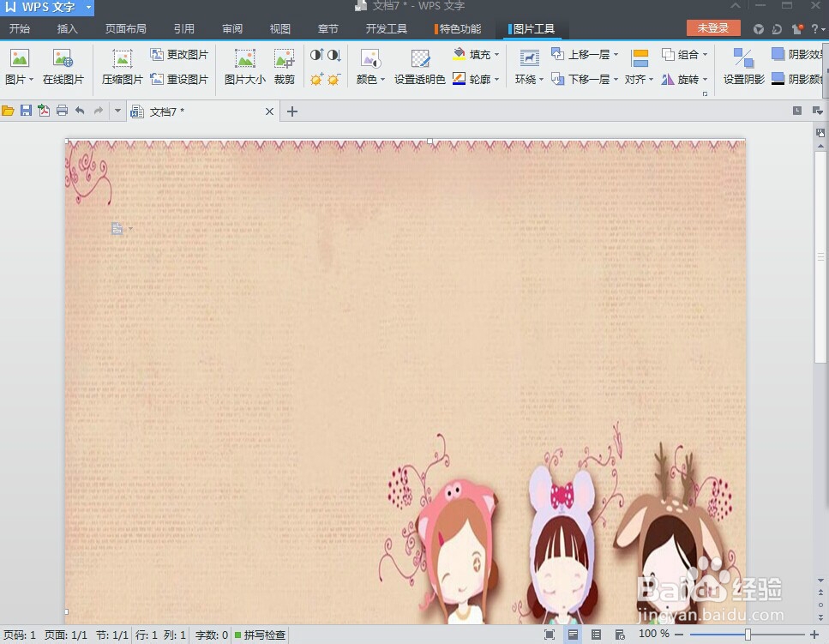Switch to full screen view in status bar
Image resolution: width=829 pixels, height=644 pixels.
point(550,635)
